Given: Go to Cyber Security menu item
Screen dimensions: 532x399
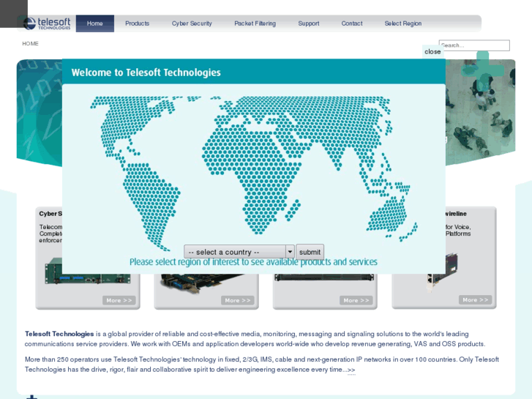Looking at the screenshot, I should click(192, 23).
